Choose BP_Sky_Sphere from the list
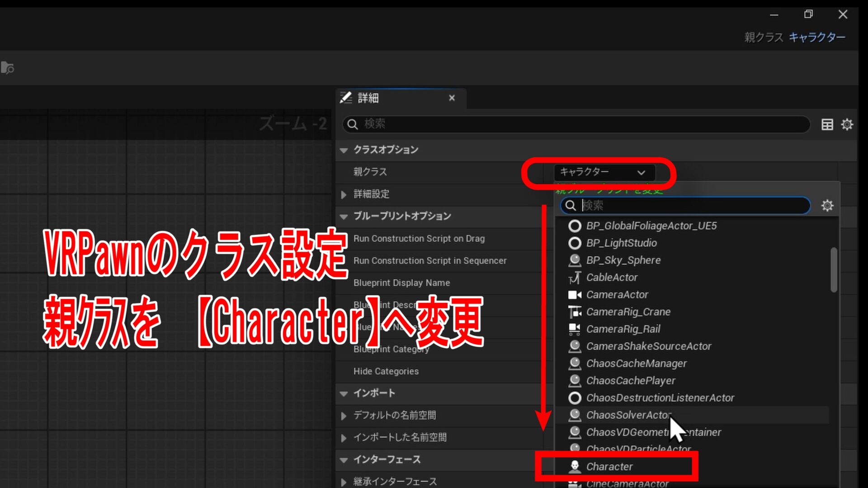The height and width of the screenshot is (488, 868). 623,260
